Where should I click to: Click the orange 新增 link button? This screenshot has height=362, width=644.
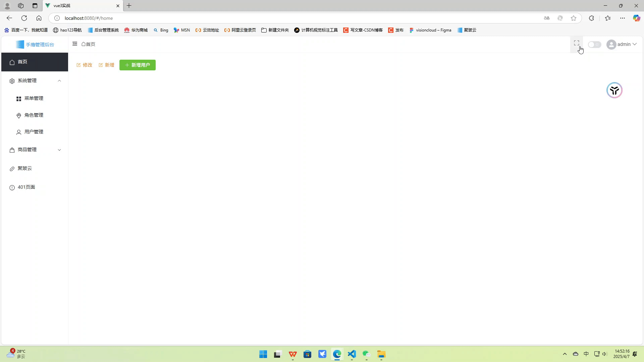[106, 65]
